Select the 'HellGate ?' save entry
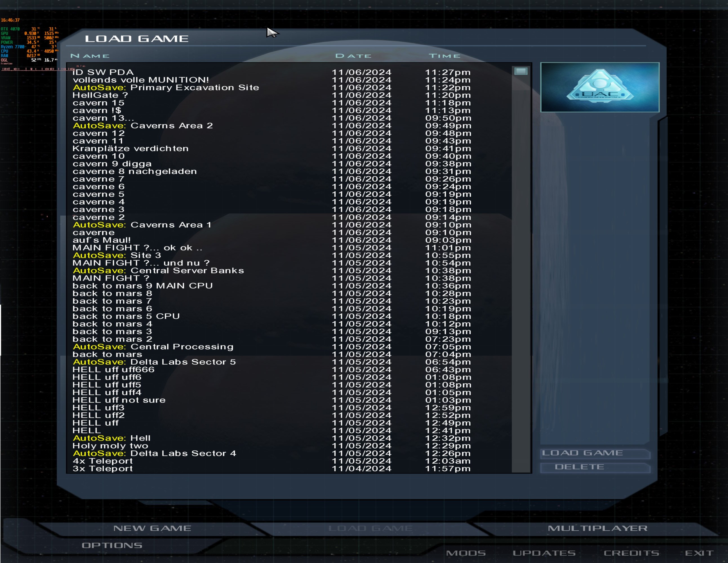The image size is (728, 563). pos(100,95)
